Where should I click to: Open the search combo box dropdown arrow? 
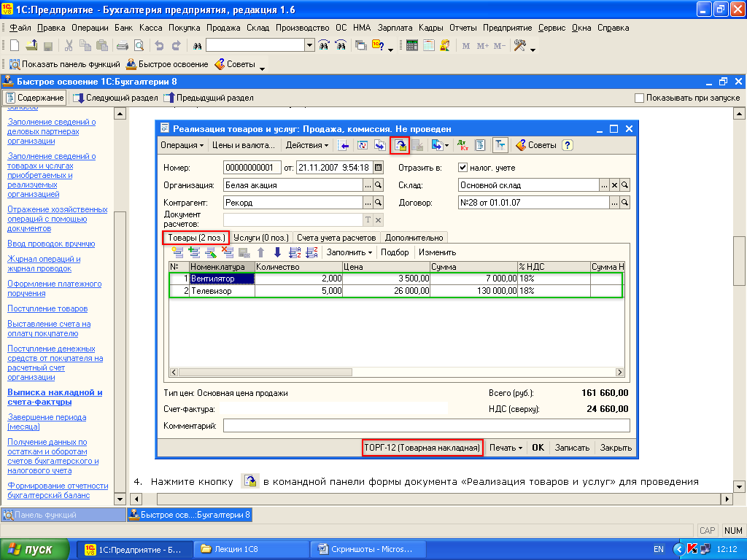click(309, 46)
